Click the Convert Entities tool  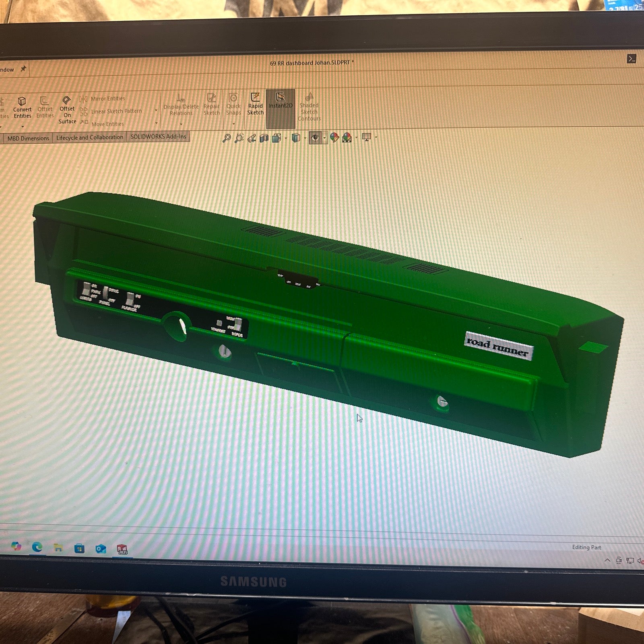click(22, 107)
